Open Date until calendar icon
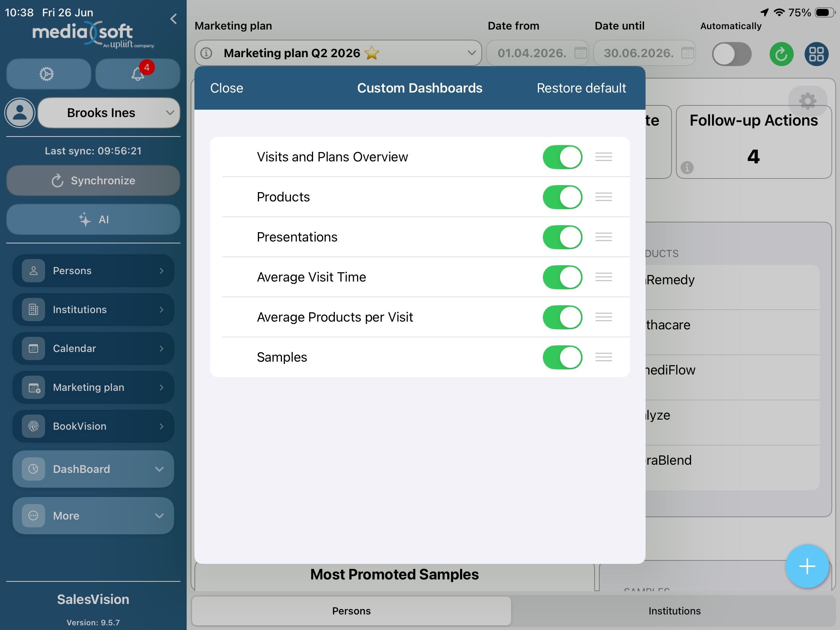The height and width of the screenshot is (630, 840). point(687,53)
